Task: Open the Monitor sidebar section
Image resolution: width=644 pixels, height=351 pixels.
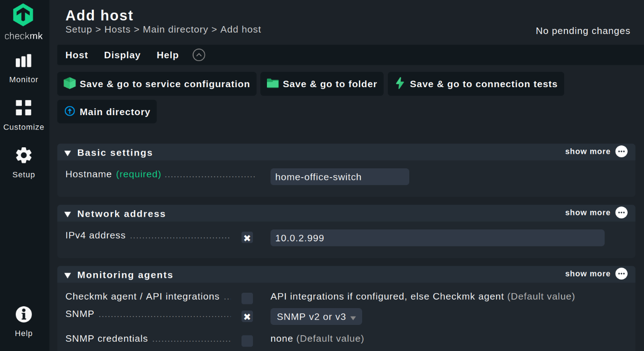Action: coord(23,68)
